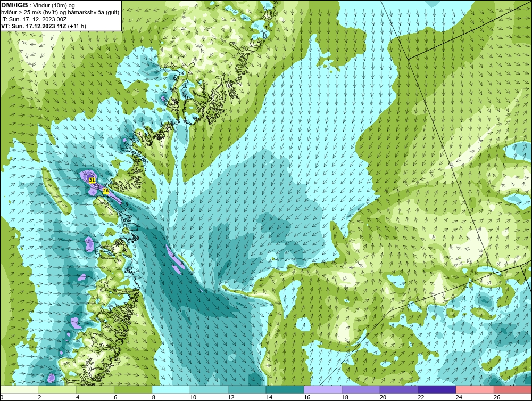Select the light lavender 16–18 m/s legend swatch
The height and width of the screenshot is (401, 532).
tap(323, 389)
